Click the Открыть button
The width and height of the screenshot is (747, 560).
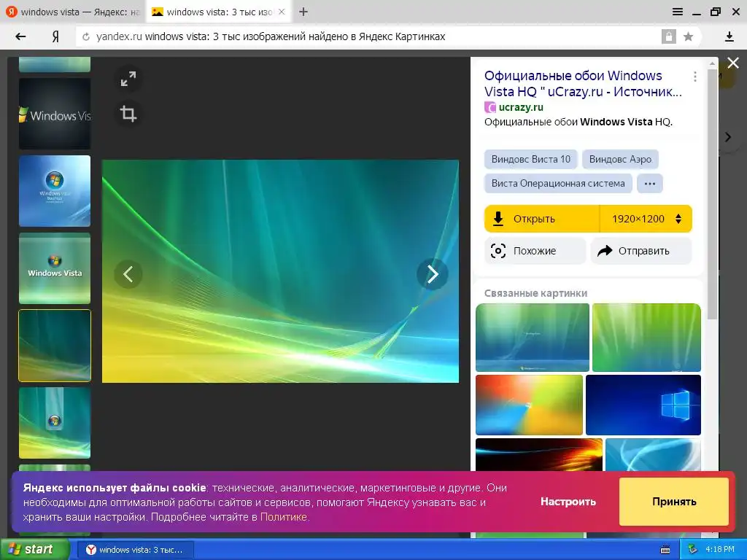542,219
